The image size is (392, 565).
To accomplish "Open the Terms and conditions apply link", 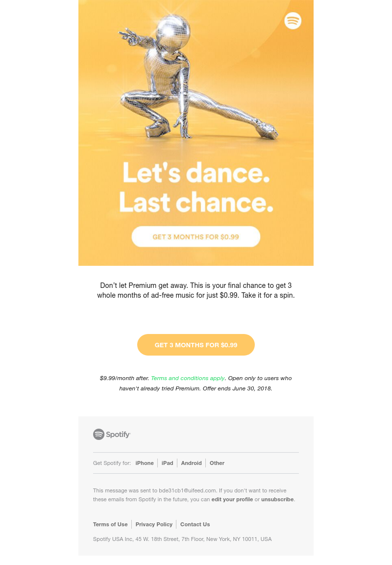I will (188, 378).
